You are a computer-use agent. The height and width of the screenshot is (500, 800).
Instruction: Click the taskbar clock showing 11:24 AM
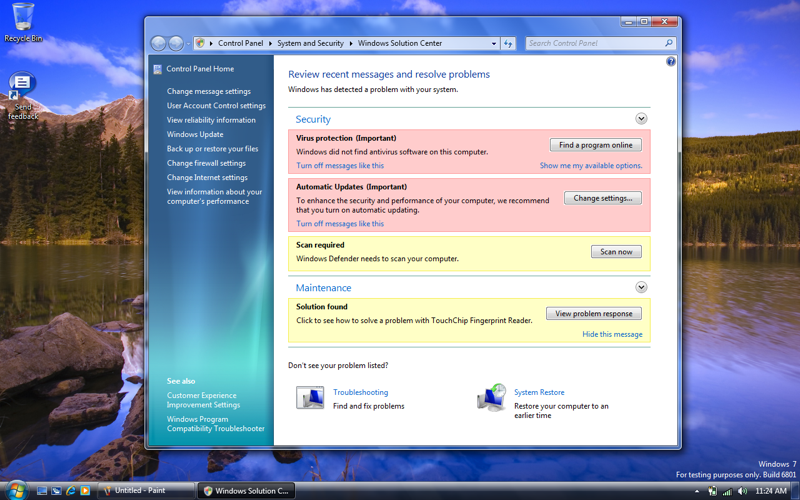pyautogui.click(x=771, y=491)
